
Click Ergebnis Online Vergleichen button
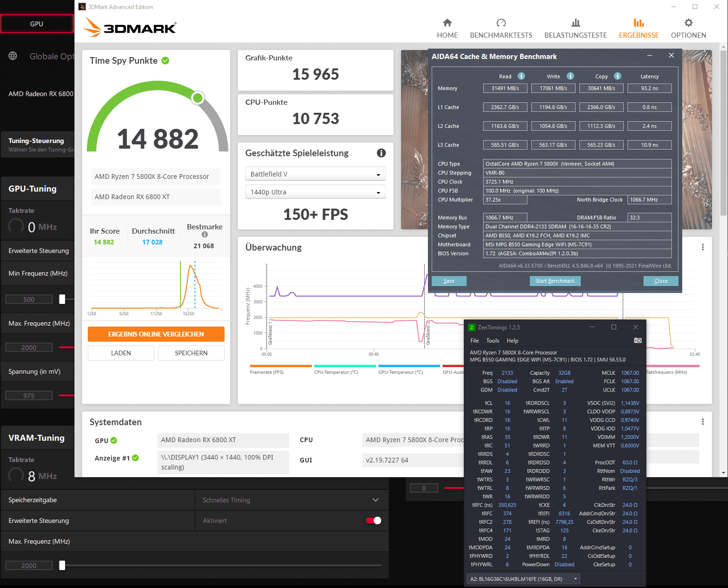click(156, 334)
